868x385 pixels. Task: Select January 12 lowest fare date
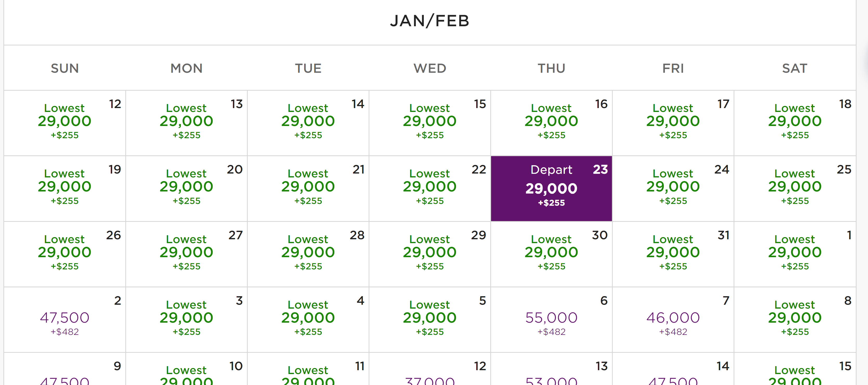pos(64,121)
